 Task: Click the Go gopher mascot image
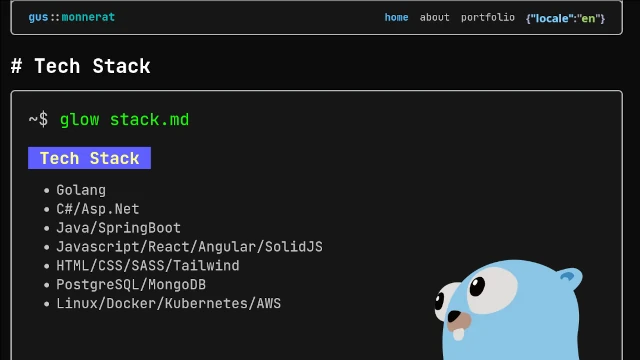tap(509, 310)
